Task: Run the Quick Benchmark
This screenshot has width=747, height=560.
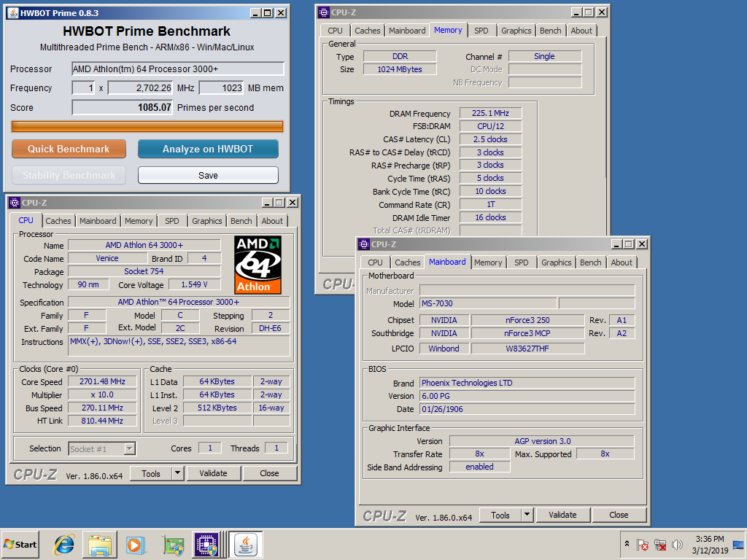Action: 69,149
